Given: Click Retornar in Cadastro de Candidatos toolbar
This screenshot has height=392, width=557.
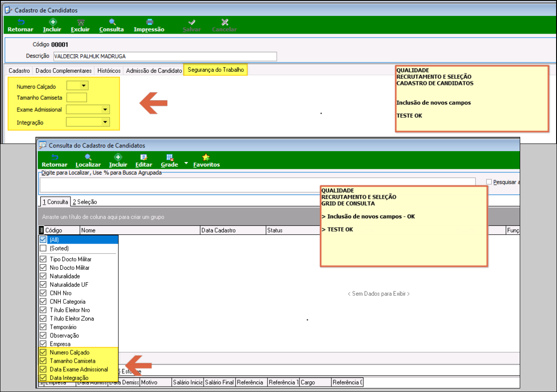Looking at the screenshot, I should click(x=20, y=26).
